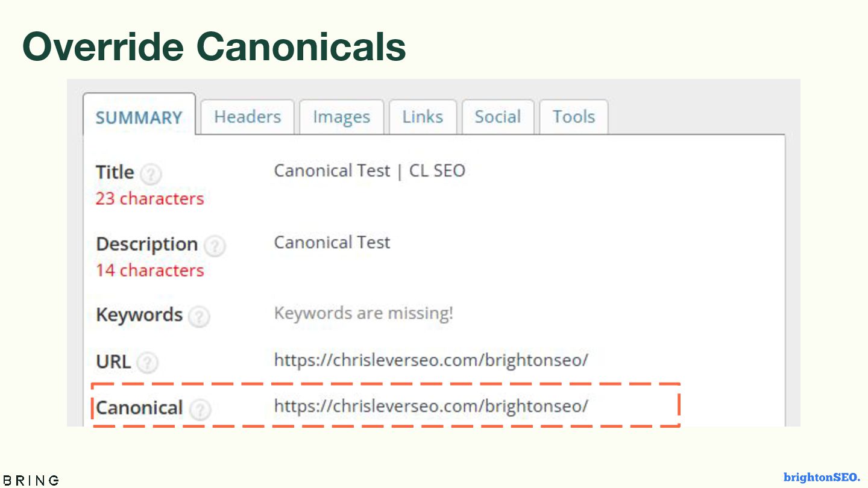Click the help icon beside Description
868x488 pixels.
[x=215, y=246]
